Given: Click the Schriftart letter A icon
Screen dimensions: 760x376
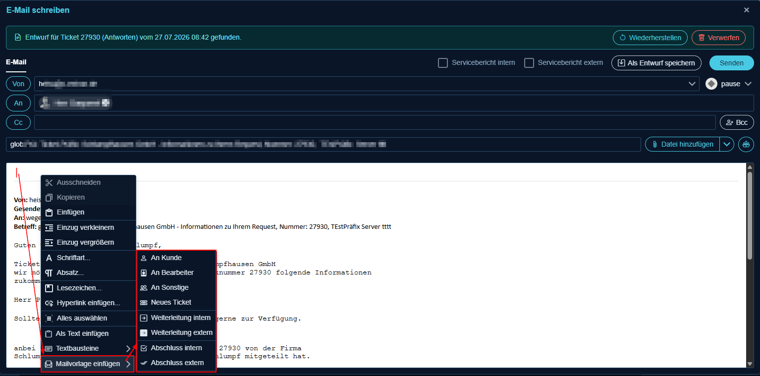Looking at the screenshot, I should [x=48, y=258].
